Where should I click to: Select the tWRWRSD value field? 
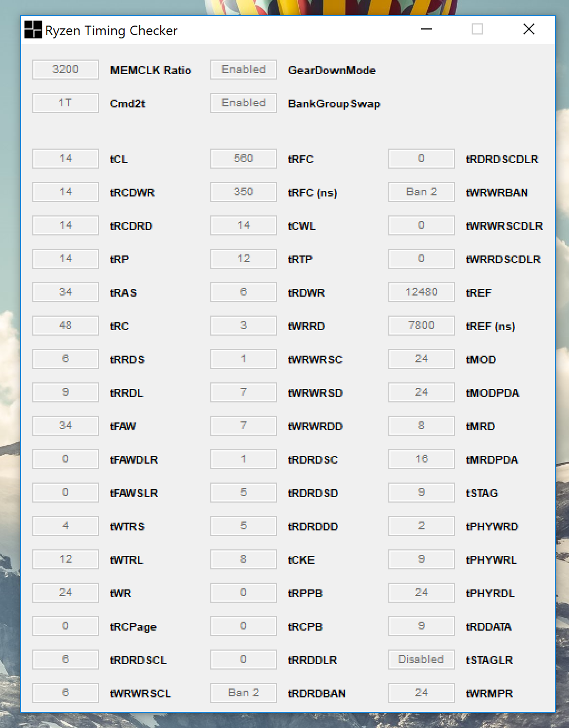[244, 392]
